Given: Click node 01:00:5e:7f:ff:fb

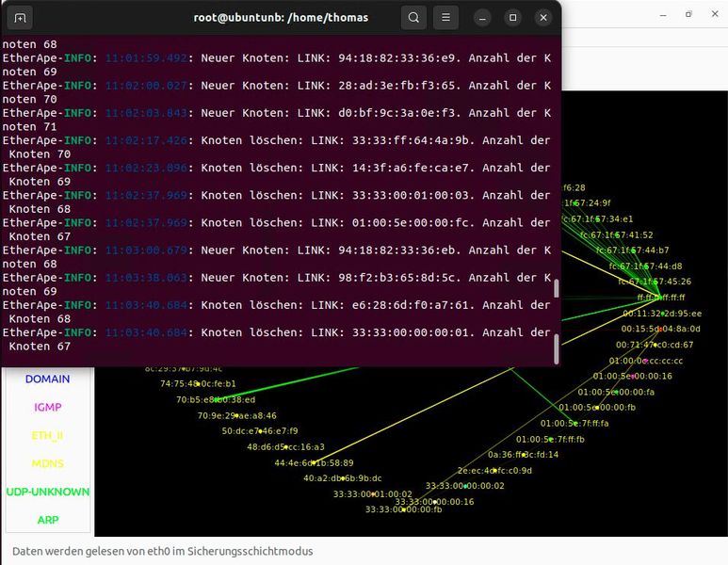Looking at the screenshot, I should 550,439.
